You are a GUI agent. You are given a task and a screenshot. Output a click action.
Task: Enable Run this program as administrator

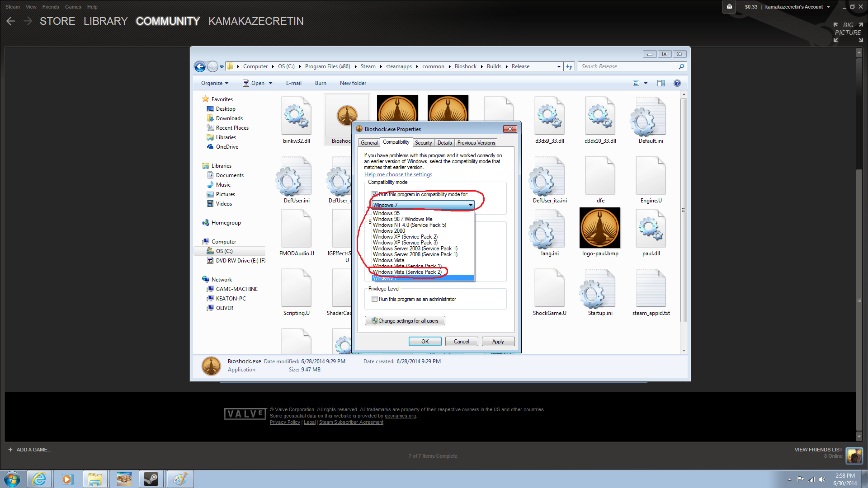pyautogui.click(x=374, y=299)
